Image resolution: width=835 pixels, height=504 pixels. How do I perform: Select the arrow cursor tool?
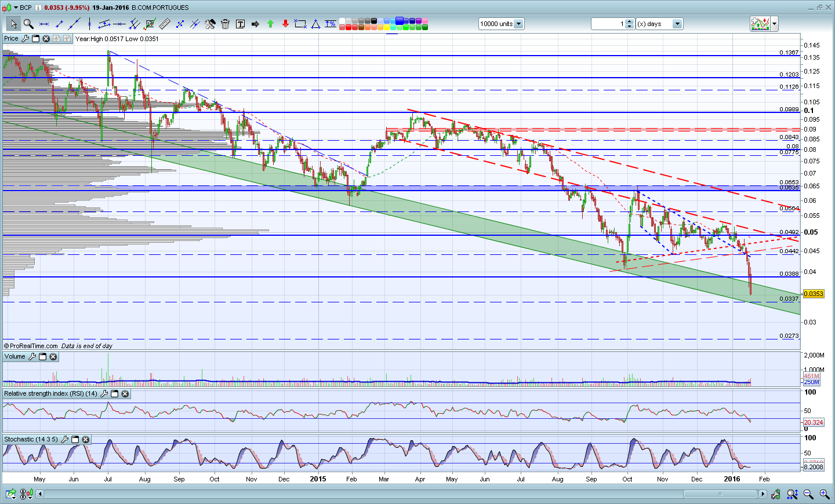(13, 24)
